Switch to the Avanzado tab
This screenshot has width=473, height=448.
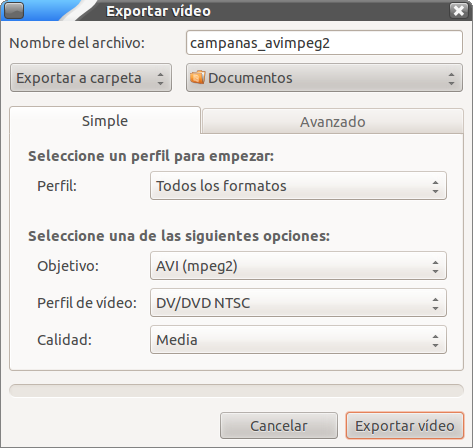333,121
